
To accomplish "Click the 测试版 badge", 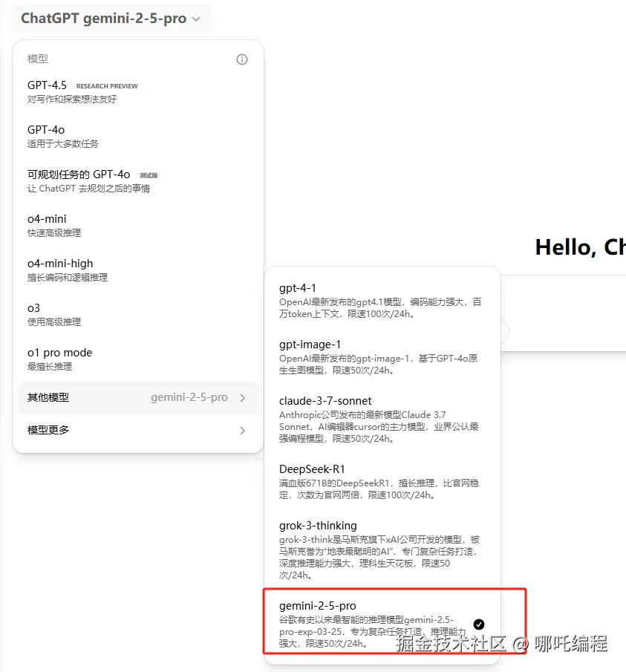I will pos(149,175).
